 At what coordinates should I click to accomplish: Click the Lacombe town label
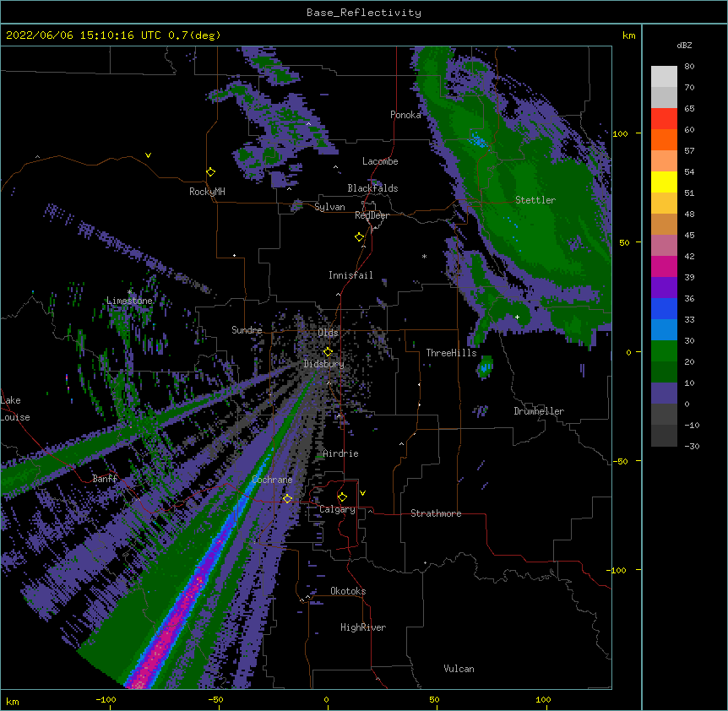click(x=380, y=161)
